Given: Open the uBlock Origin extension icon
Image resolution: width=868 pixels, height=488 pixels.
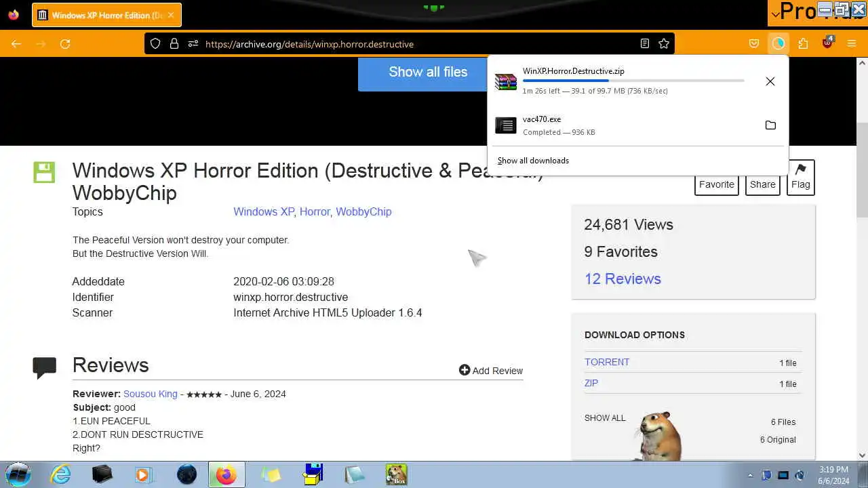Looking at the screenshot, I should point(827,43).
